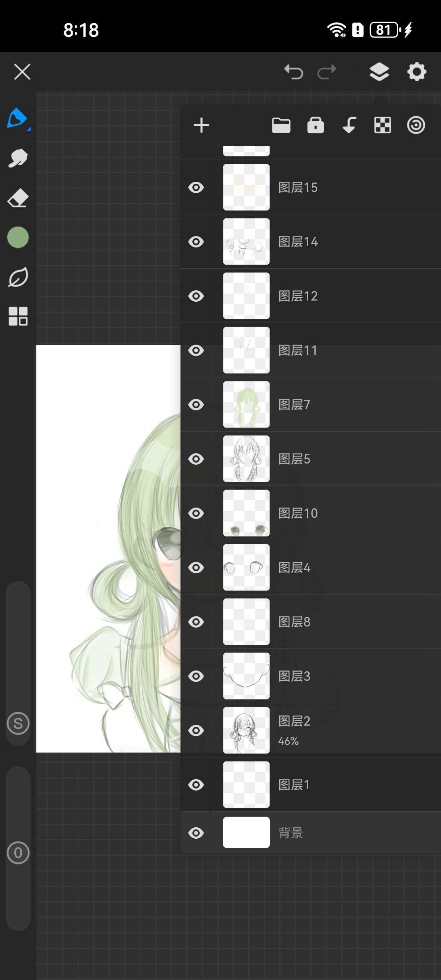Hide layer 图层15 with eye icon
441x980 pixels.
(x=196, y=187)
